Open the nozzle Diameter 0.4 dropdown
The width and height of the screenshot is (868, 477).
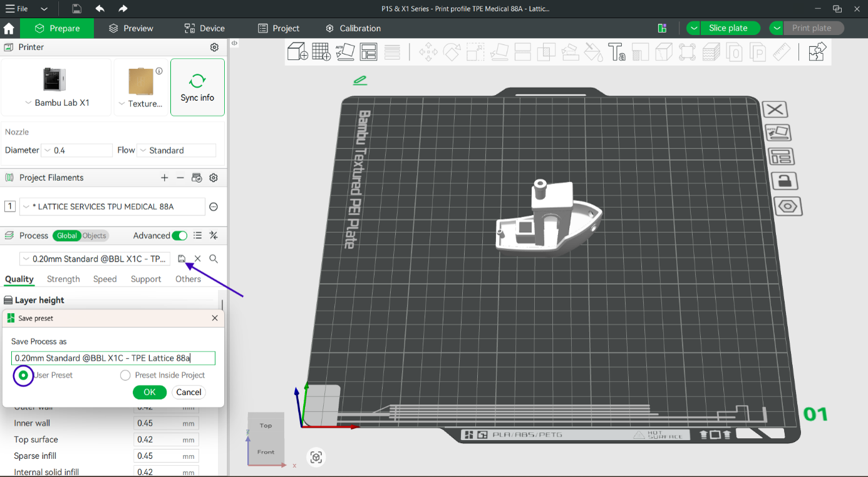(x=76, y=150)
